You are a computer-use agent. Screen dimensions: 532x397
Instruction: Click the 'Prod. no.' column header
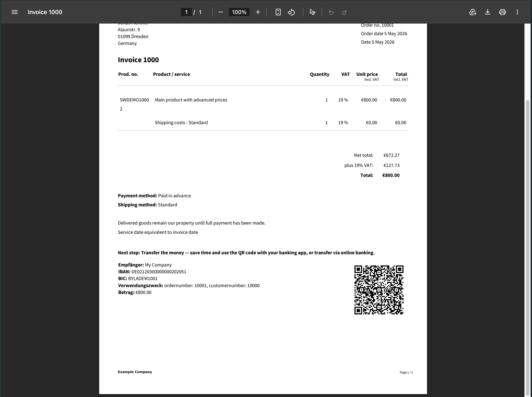point(128,74)
